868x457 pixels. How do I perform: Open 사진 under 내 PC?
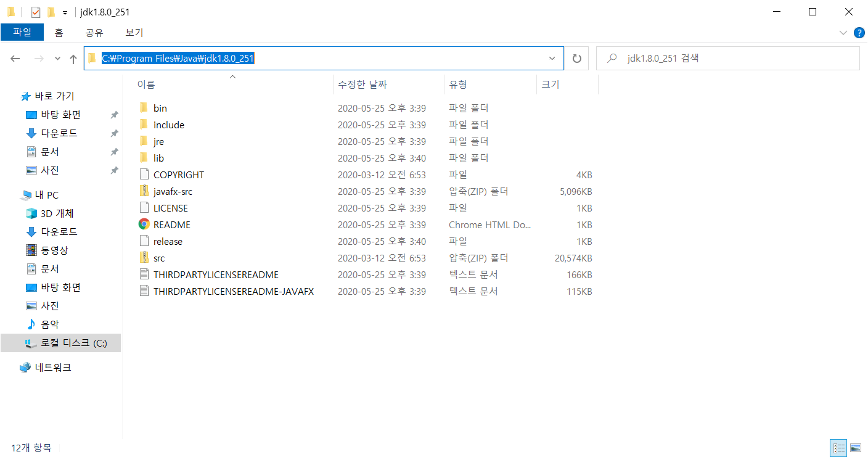pyautogui.click(x=50, y=306)
